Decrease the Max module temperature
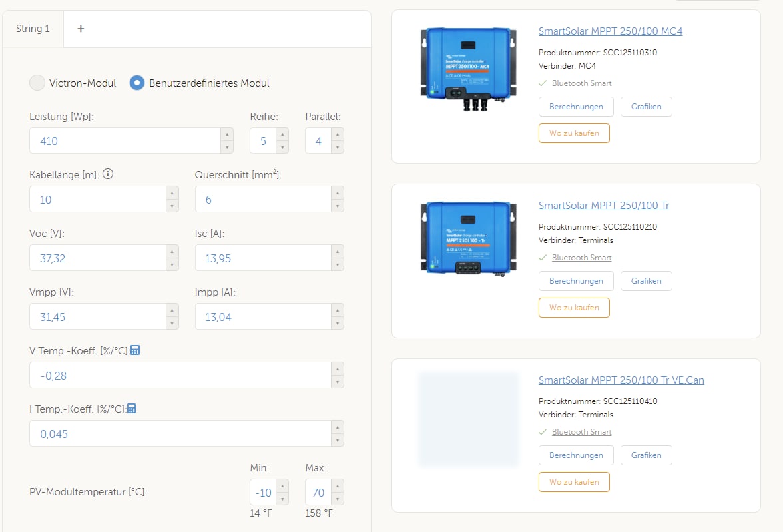Screen dimensions: 783x532 [x=338, y=499]
